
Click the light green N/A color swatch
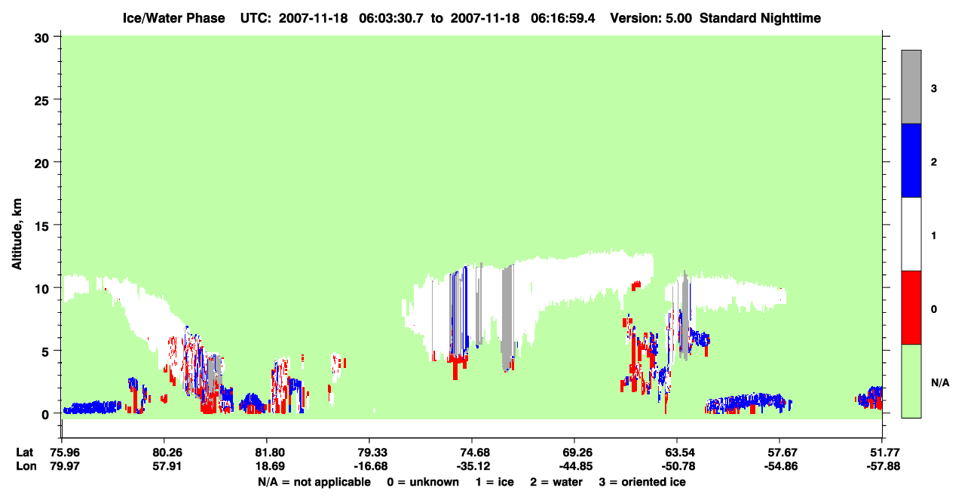click(911, 381)
